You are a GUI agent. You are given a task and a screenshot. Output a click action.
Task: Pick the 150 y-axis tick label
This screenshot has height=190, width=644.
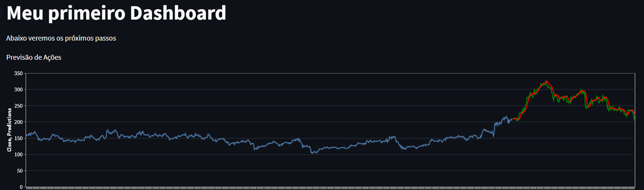19,138
